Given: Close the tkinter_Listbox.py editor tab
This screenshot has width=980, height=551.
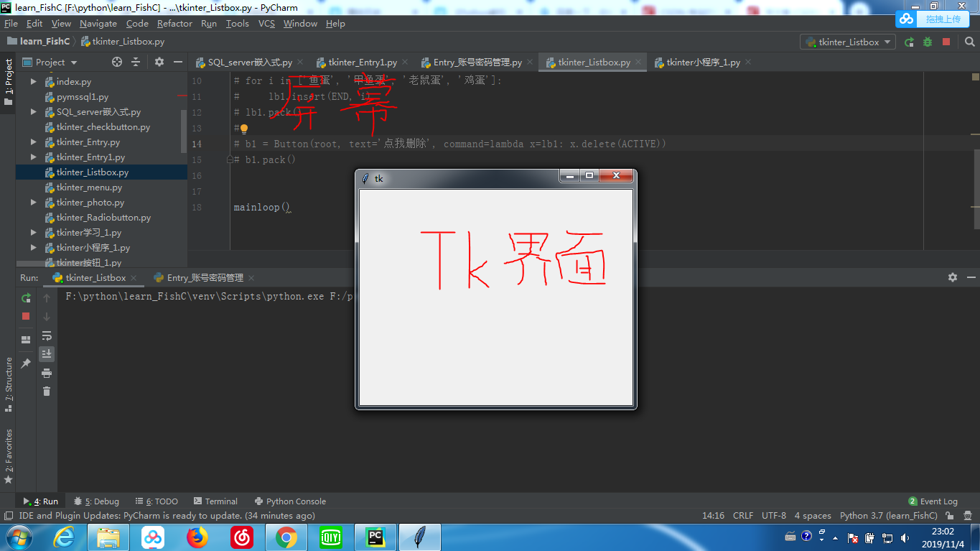Looking at the screenshot, I should click(x=638, y=62).
